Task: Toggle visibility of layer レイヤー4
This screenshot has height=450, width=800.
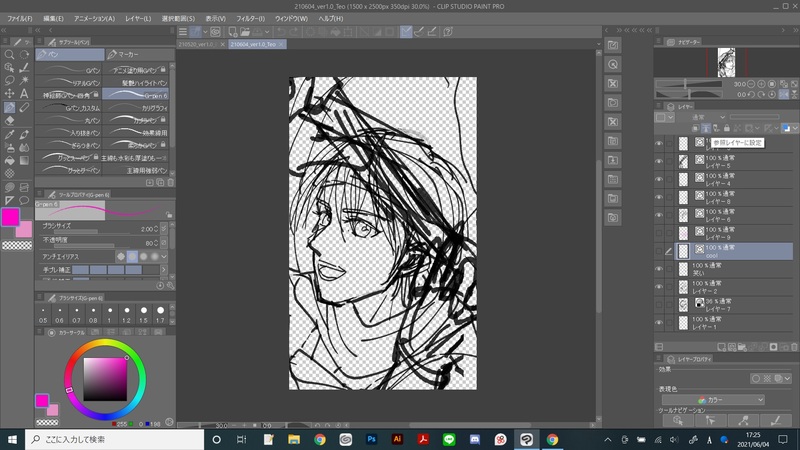Action: click(x=659, y=179)
